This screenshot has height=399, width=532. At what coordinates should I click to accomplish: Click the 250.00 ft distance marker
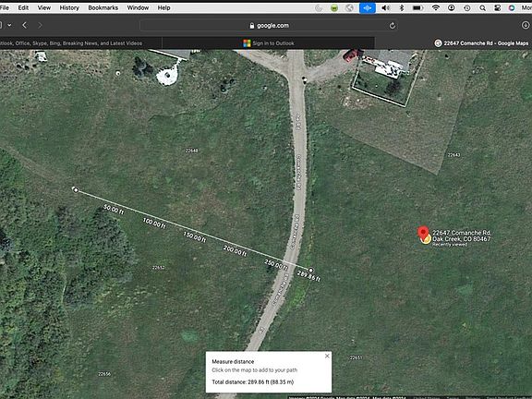click(276, 265)
